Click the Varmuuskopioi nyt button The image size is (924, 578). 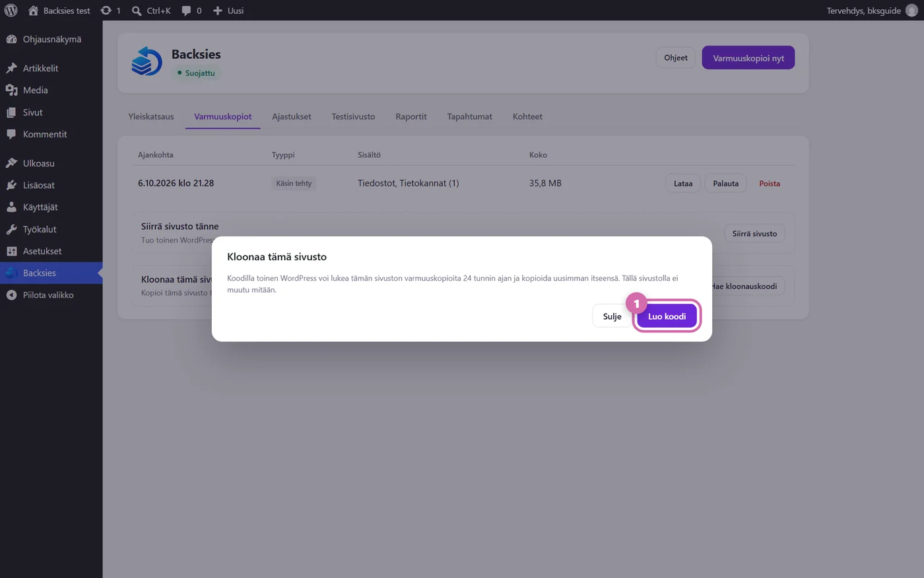click(x=748, y=57)
